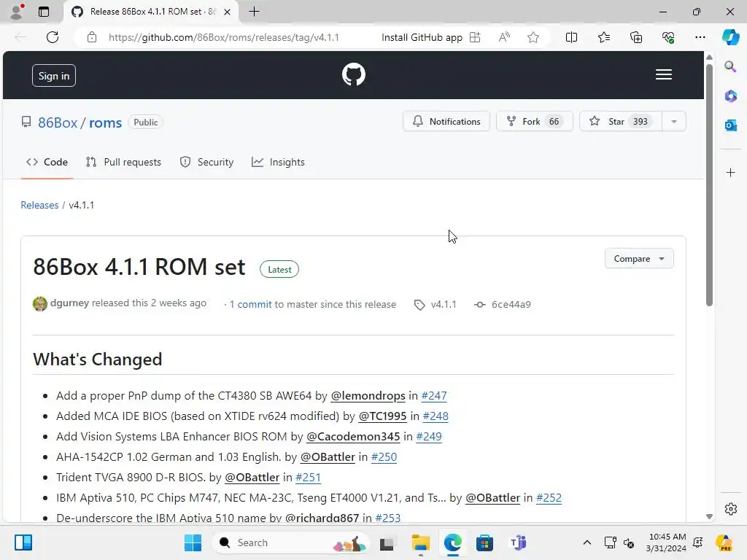This screenshot has height=560, width=747.
Task: Open the tab actions menu icon
Action: pos(43,12)
